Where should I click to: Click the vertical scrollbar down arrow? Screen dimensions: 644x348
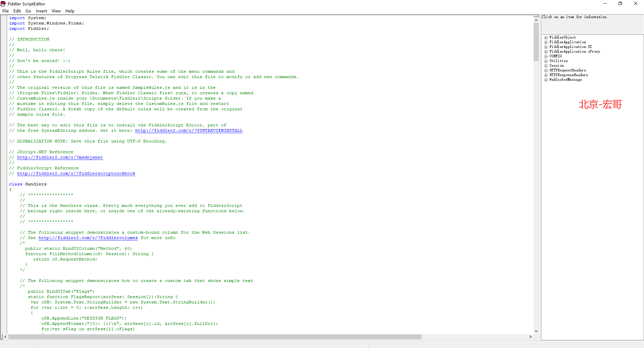pos(536,331)
